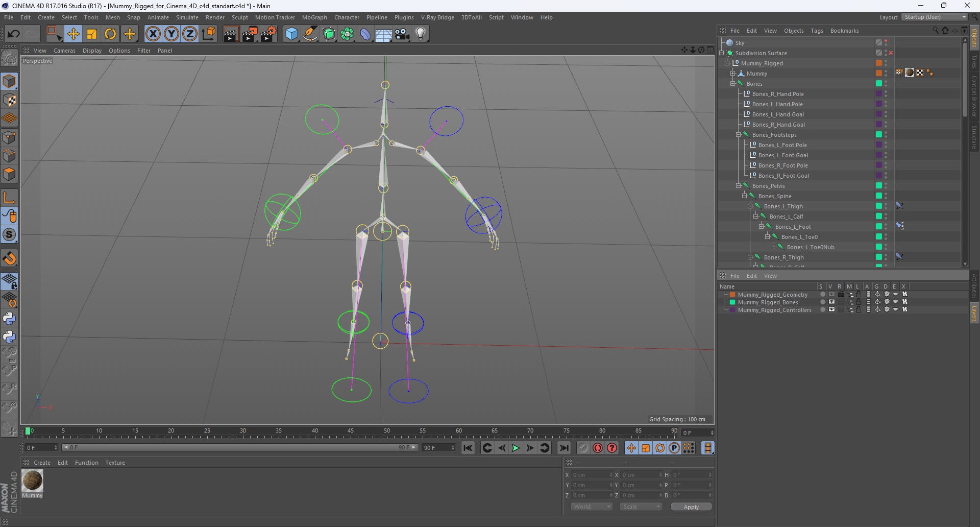Viewport: 980px width, 527px height.
Task: Click the first Python script icon in sidebar
Action: (9, 319)
